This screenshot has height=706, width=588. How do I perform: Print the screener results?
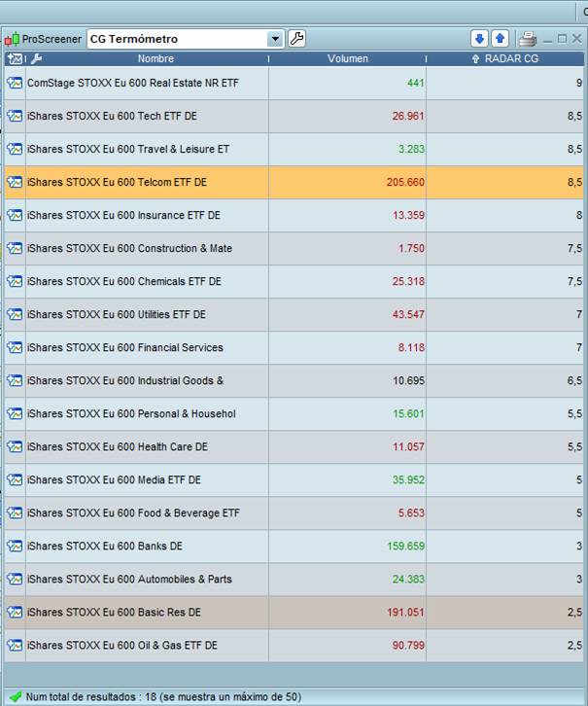528,39
